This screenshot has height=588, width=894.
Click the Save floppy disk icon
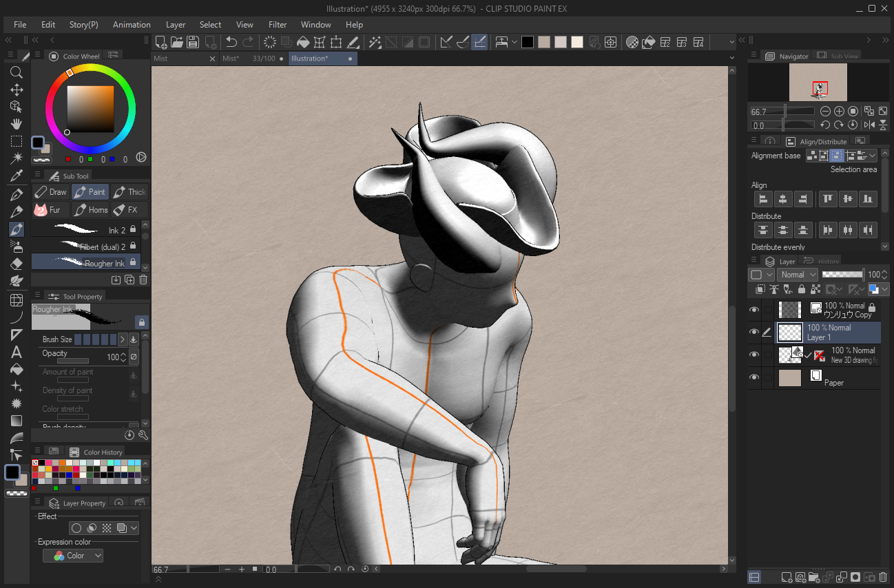coord(194,42)
